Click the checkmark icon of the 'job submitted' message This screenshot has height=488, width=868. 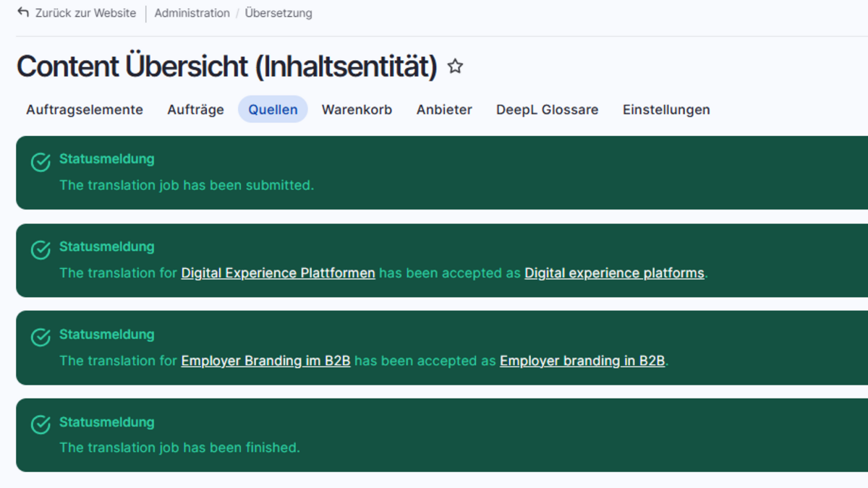[x=41, y=162]
